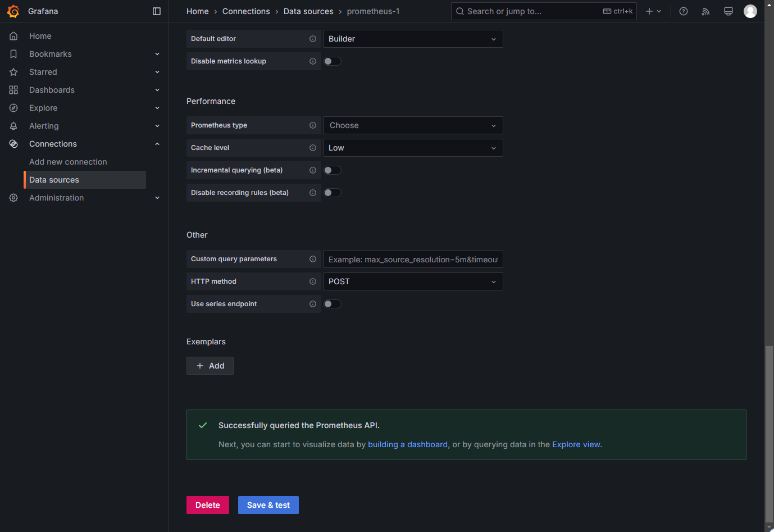Open Dashboards in the sidebar

click(52, 90)
